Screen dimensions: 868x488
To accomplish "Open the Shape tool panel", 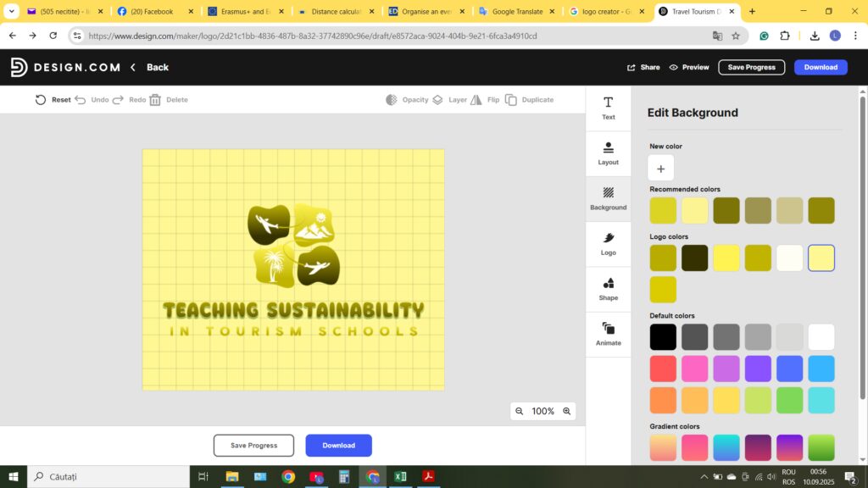I will (608, 289).
